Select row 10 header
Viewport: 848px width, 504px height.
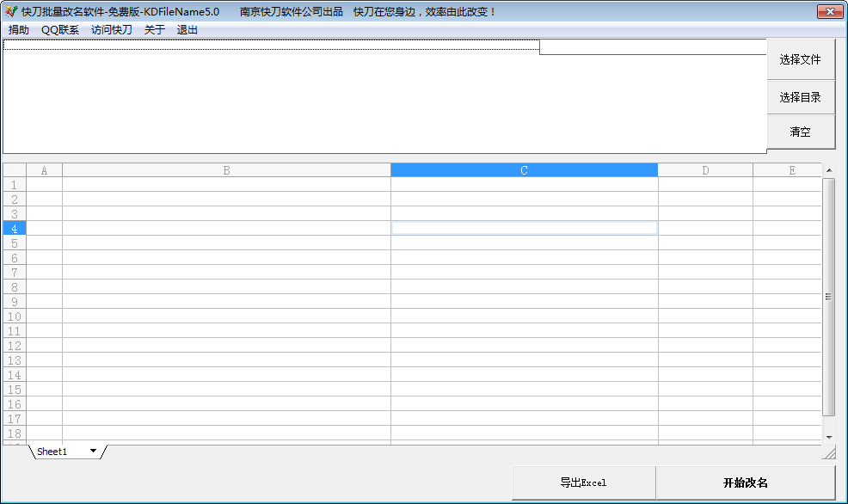click(x=15, y=317)
